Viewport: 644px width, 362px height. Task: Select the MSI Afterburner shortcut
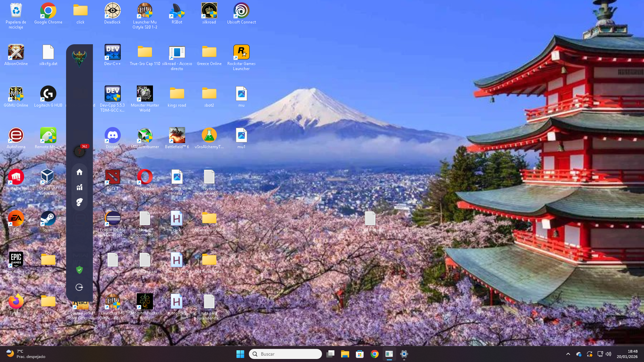pyautogui.click(x=145, y=136)
